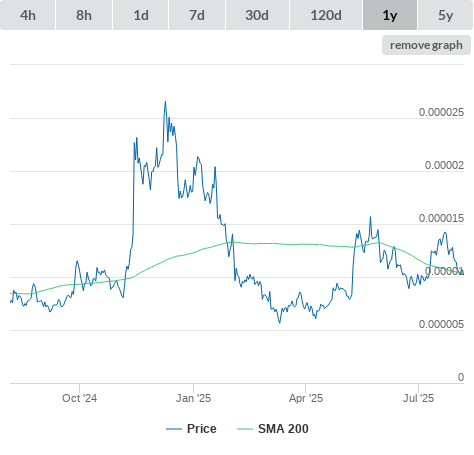Switch to the 4h time range tab
This screenshot has height=455, width=474.
click(x=28, y=15)
